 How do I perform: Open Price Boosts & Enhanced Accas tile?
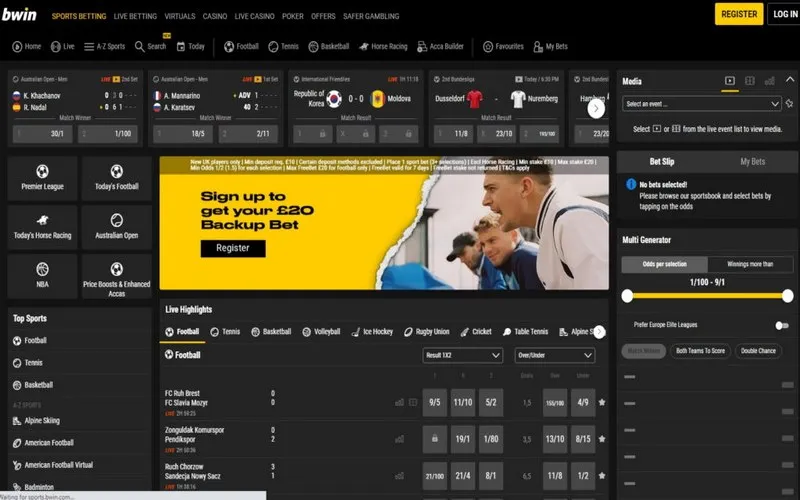[x=117, y=276]
